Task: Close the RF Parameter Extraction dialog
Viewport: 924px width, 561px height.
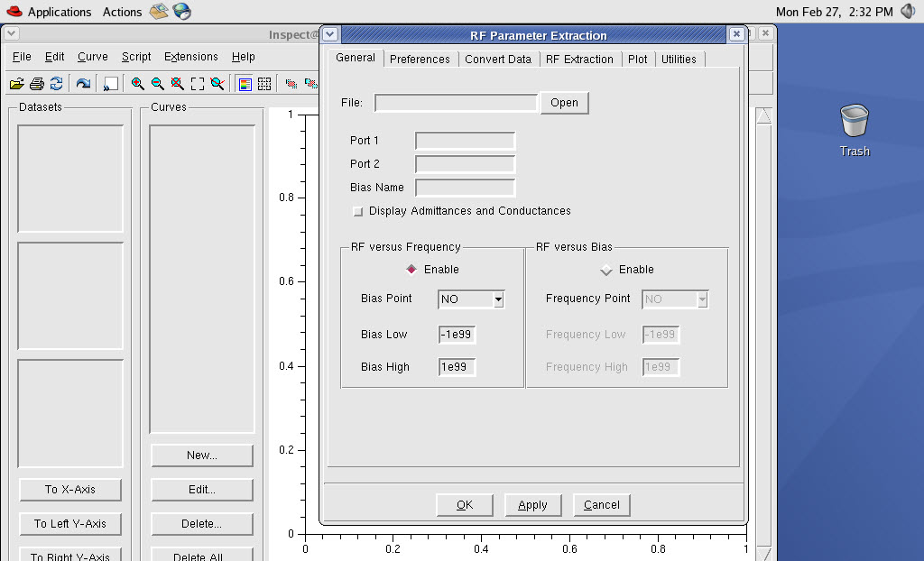Action: click(x=736, y=34)
